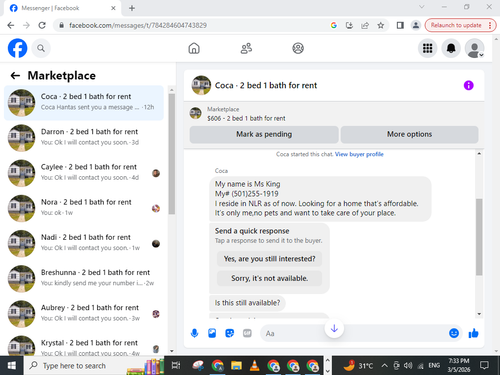Click browser back arrow

[11, 25]
